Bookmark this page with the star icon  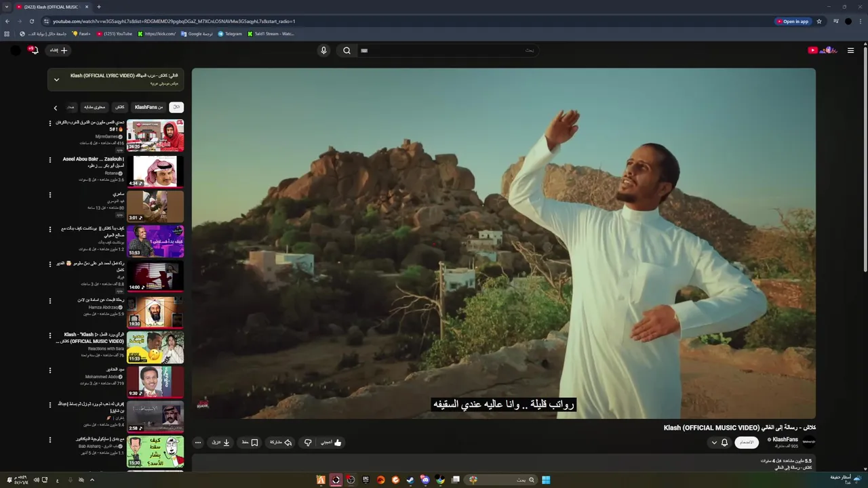coord(819,21)
